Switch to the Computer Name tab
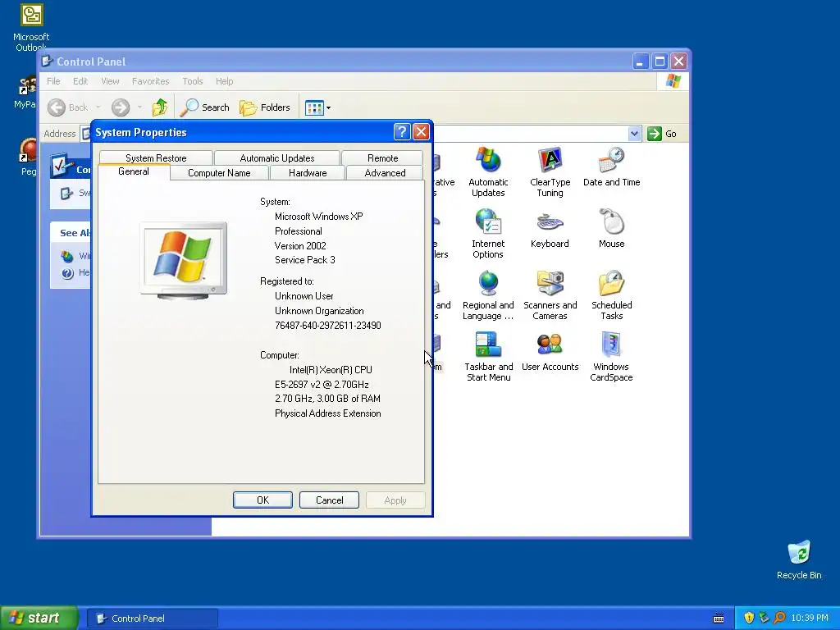This screenshot has width=840, height=630. [219, 173]
